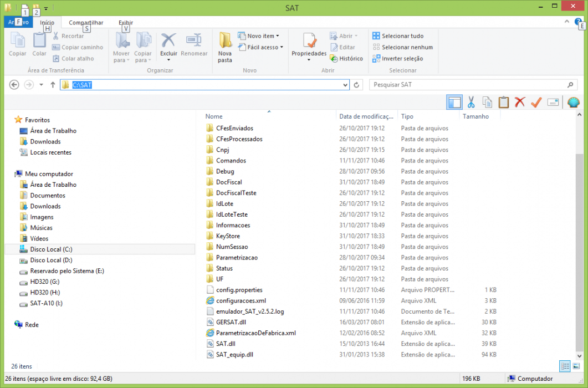Open the recent locations dropdown arrow

41,85
